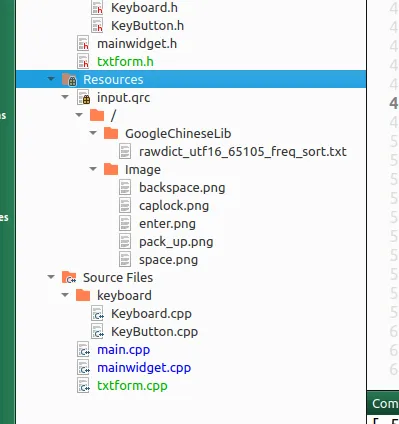399x424 pixels.
Task: Collapse the Image folder arrow
Action: [x=93, y=169]
